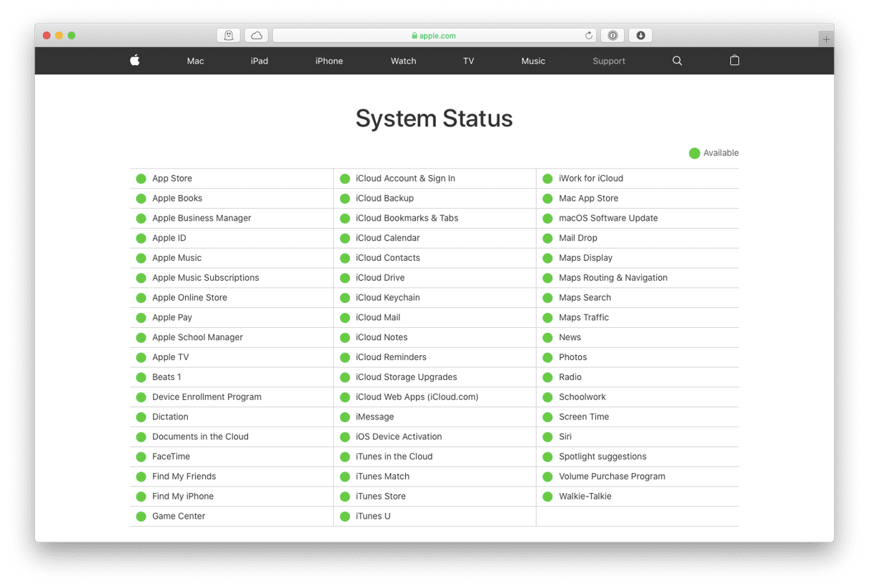Click the green status dot beside Apple Music
Viewport: 869px width, 588px height.
tap(141, 258)
